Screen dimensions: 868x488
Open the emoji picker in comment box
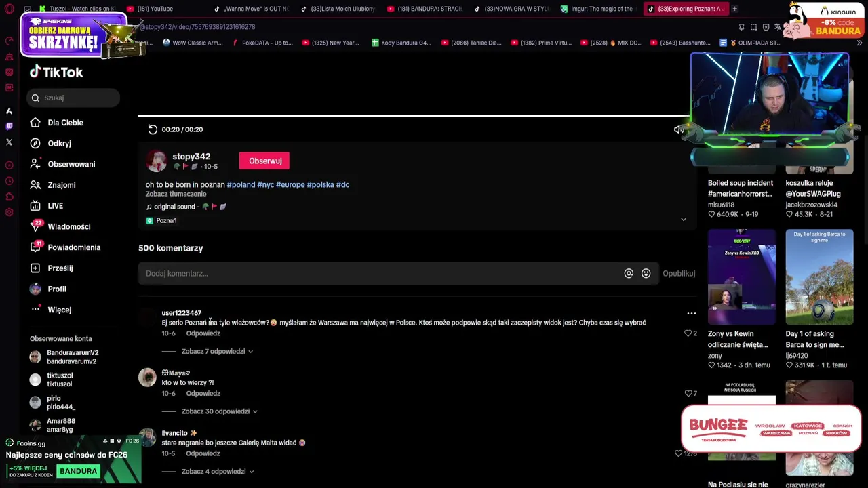pos(646,273)
